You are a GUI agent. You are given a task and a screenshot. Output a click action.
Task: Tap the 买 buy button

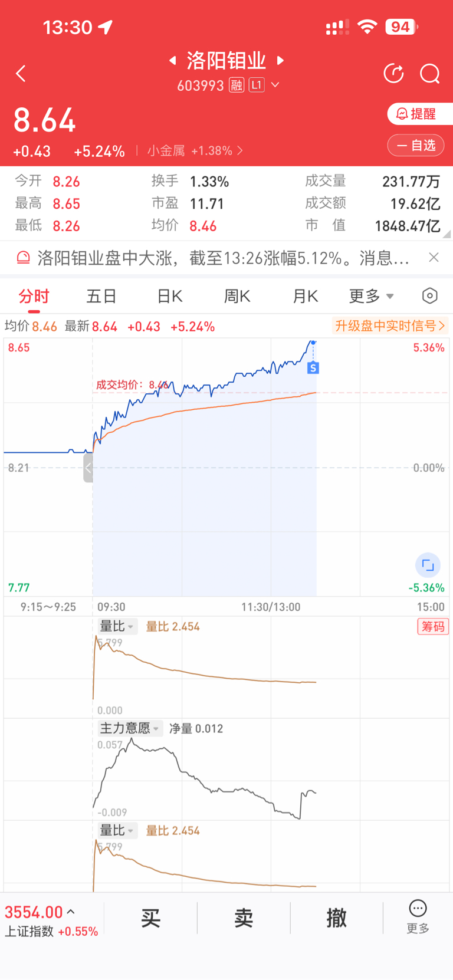pyautogui.click(x=150, y=918)
